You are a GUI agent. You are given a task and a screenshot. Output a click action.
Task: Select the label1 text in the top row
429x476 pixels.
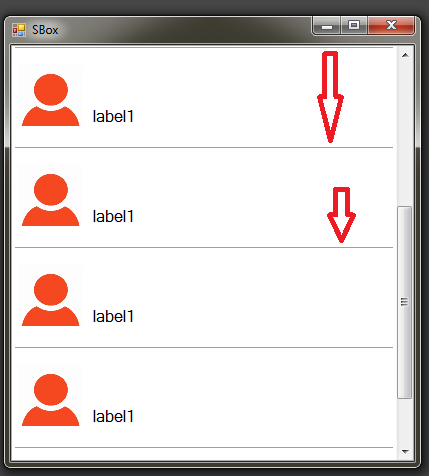point(113,116)
